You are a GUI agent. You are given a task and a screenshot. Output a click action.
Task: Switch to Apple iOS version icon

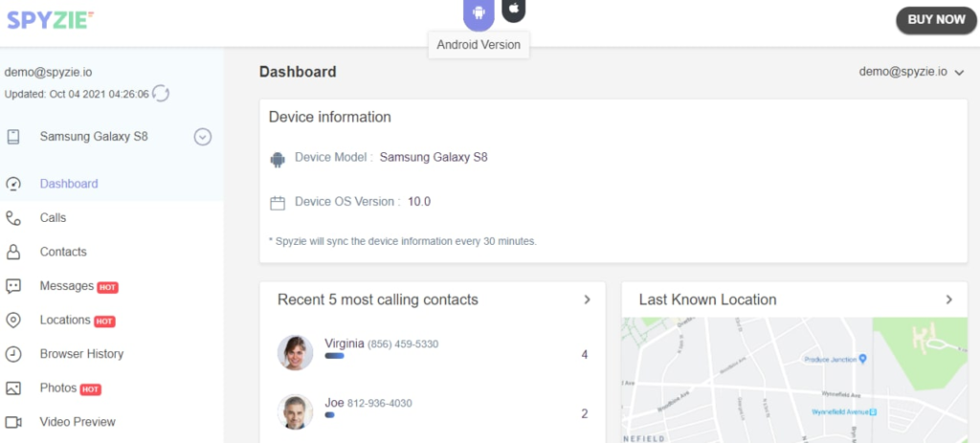pyautogui.click(x=514, y=9)
